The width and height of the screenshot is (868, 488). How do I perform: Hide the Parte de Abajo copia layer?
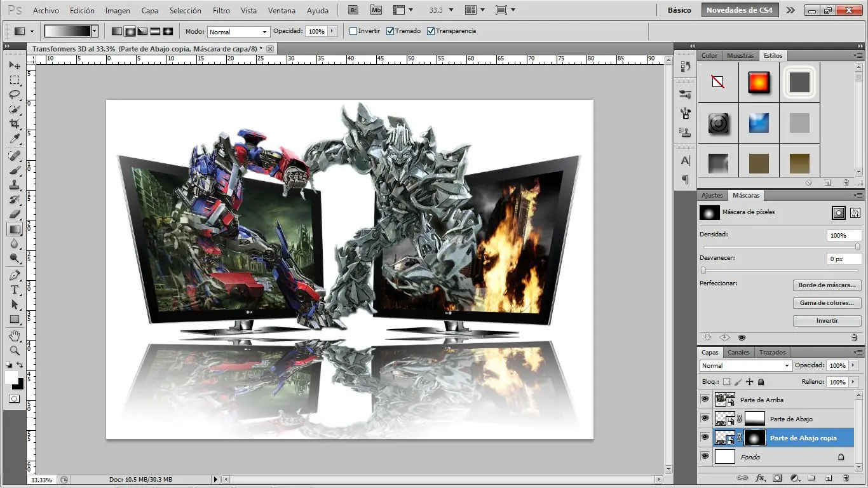pyautogui.click(x=705, y=437)
